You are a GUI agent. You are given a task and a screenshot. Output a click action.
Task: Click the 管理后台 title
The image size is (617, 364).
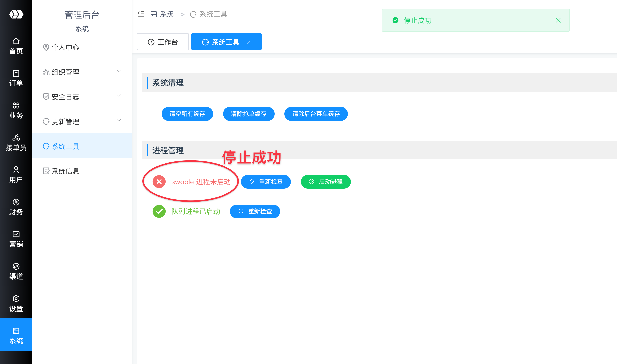coord(82,15)
